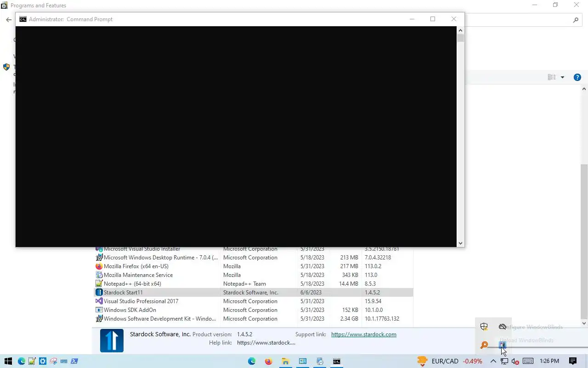Click the WindowBlinds tray overflow icon
Viewport: 588px width, 368px height.
[x=503, y=345]
